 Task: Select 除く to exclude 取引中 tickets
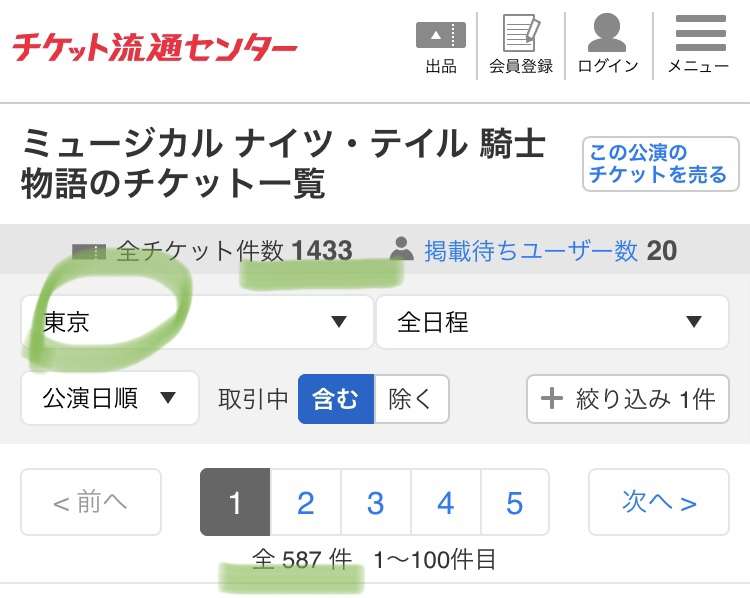411,399
